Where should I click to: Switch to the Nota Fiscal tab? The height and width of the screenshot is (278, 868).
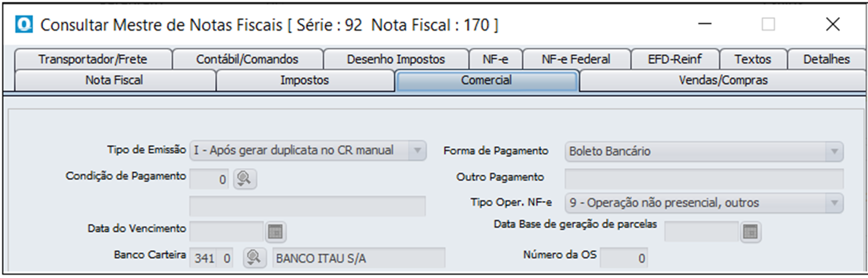pyautogui.click(x=114, y=80)
